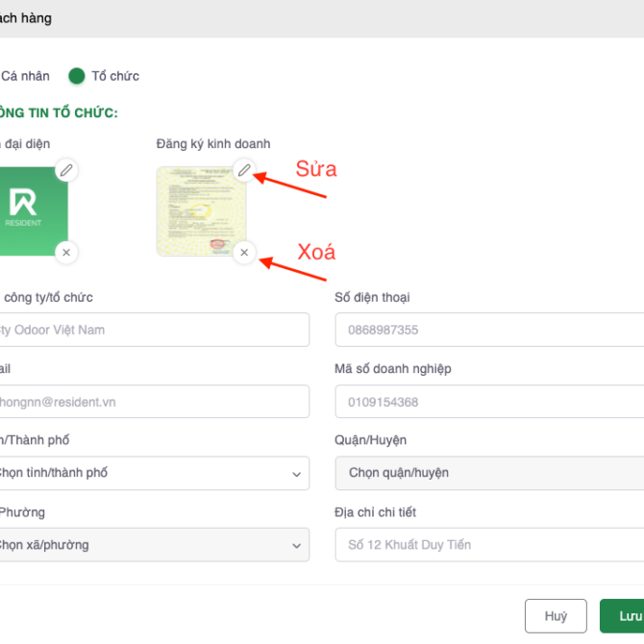This screenshot has width=644, height=644.
Task: Select the Tổ chức radio option
Action: pyautogui.click(x=77, y=76)
